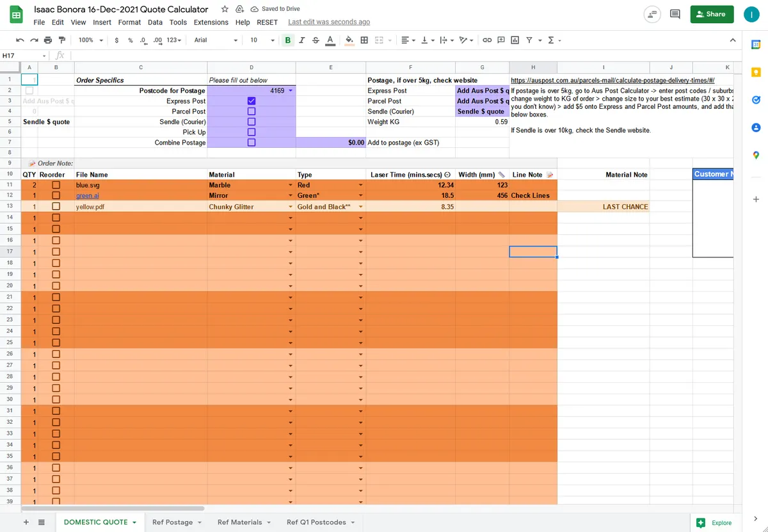Open Google Maps side panel
768x532 pixels.
coord(755,156)
